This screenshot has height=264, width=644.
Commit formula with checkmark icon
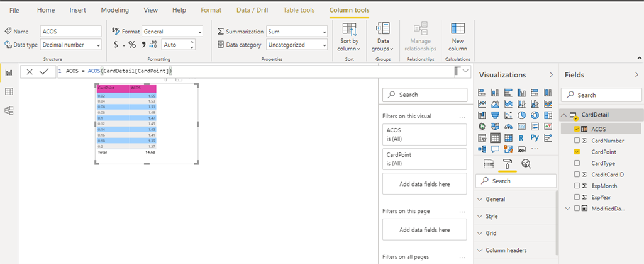click(44, 72)
